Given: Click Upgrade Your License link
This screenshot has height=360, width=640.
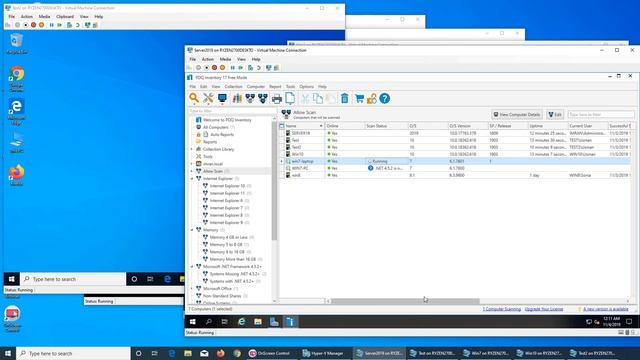Looking at the screenshot, I should pos(544,309).
